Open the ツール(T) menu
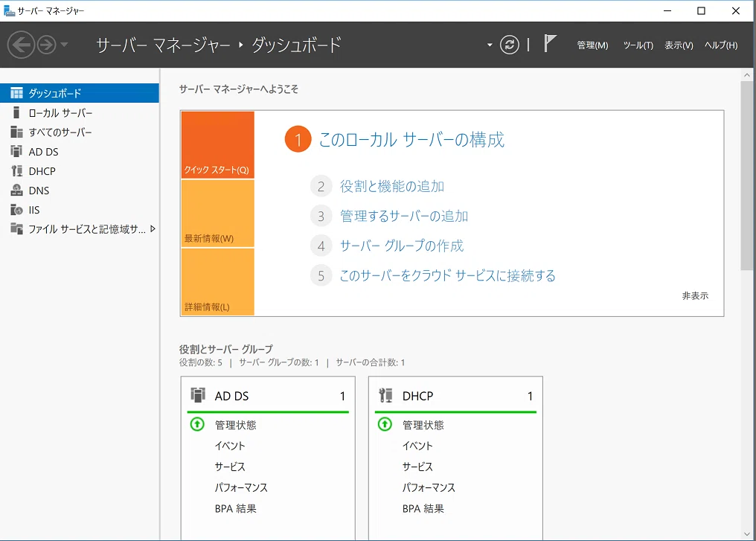Image resolution: width=756 pixels, height=541 pixels. (638, 45)
